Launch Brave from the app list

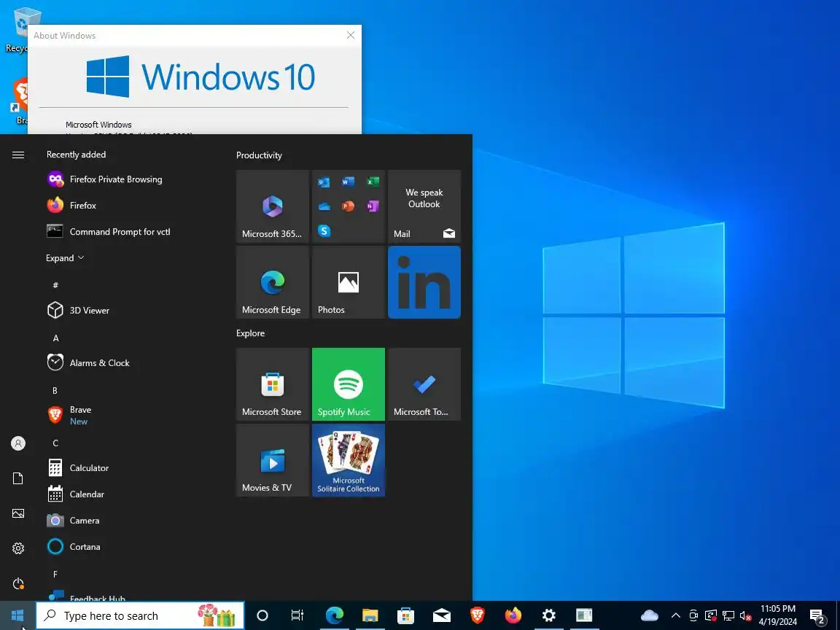(131, 415)
